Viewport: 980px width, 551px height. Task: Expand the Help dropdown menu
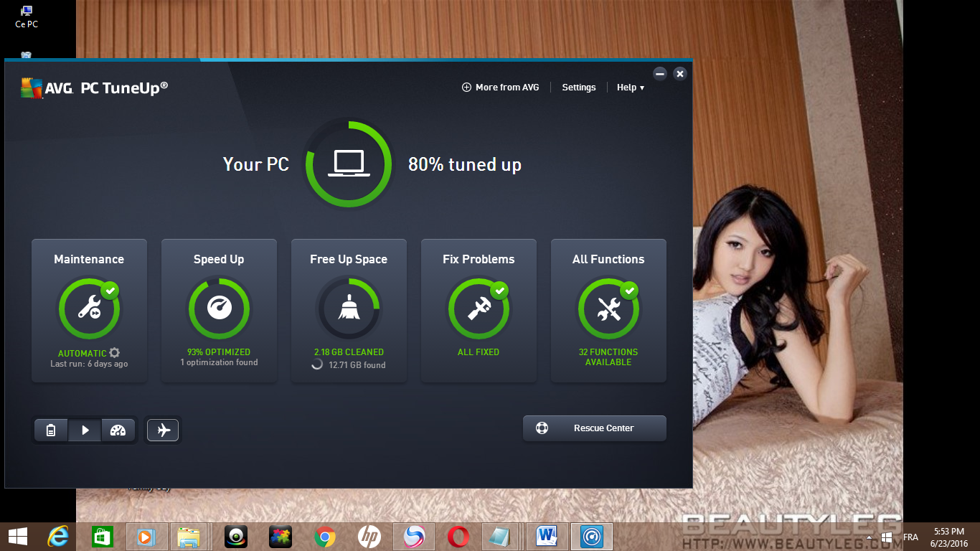pyautogui.click(x=631, y=88)
